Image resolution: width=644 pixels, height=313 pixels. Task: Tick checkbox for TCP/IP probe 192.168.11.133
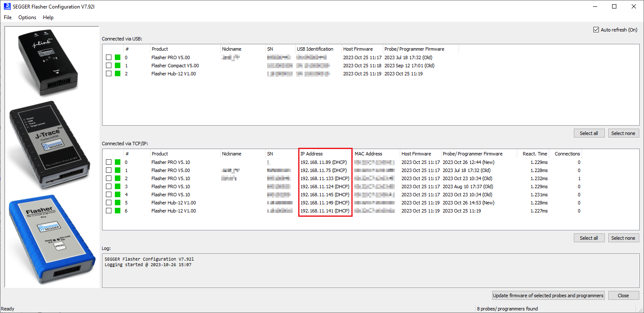(109, 178)
